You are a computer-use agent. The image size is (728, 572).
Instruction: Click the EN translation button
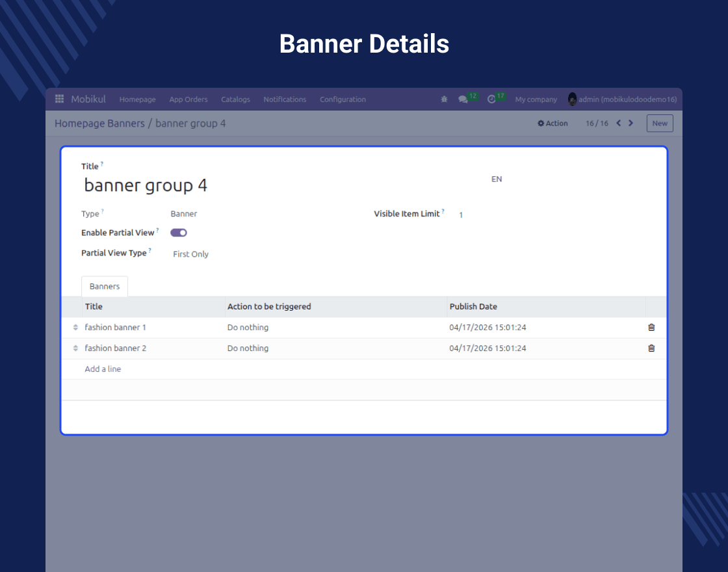(497, 179)
